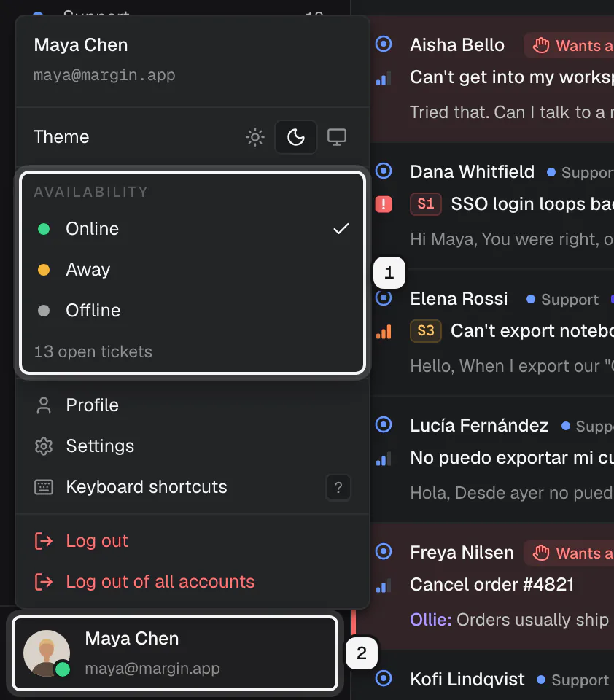The width and height of the screenshot is (614, 700).
Task: Click priority bars on Cancel order ticket
Action: pos(384,586)
